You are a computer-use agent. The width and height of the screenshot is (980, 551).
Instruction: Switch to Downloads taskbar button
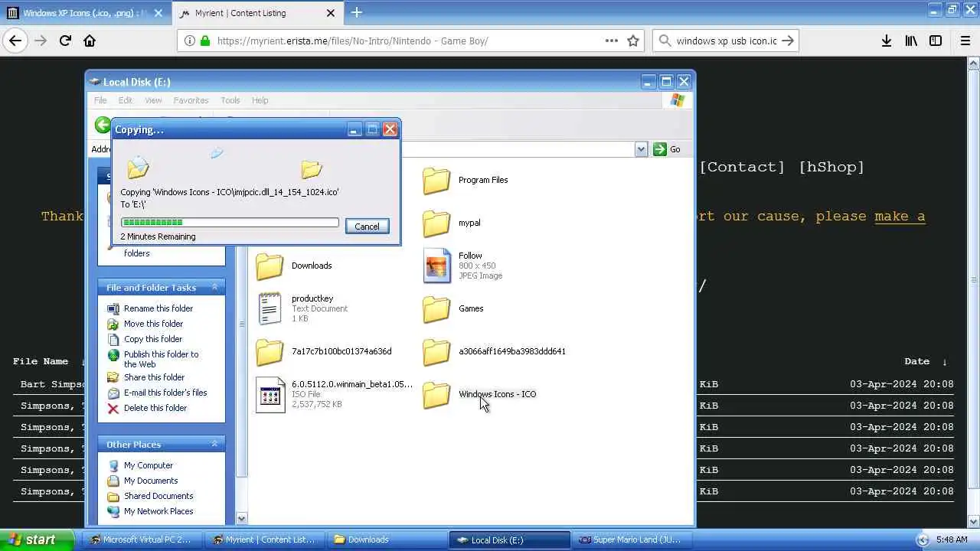387,540
